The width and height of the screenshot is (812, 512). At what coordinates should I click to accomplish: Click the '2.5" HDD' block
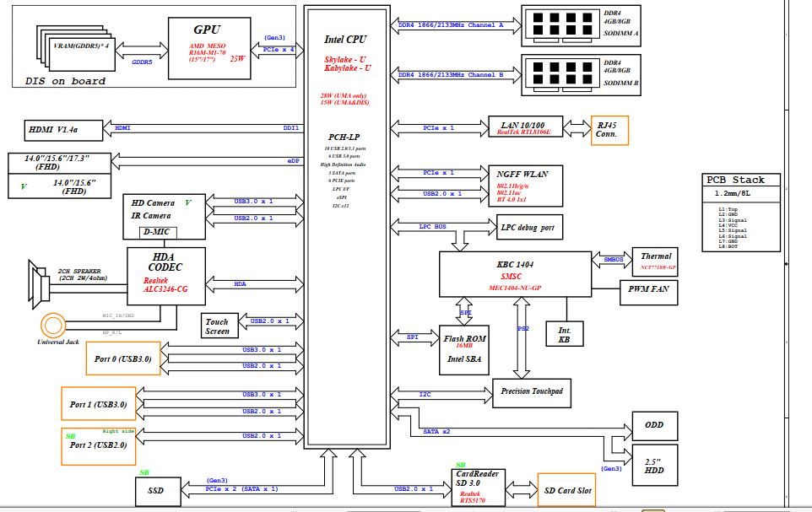654,466
